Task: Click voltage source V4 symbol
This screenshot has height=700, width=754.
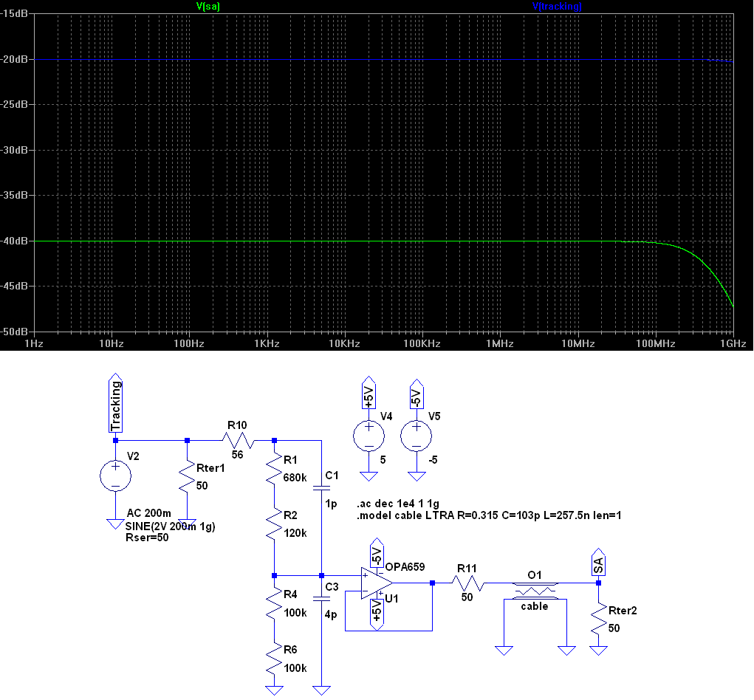Action: pyautogui.click(x=369, y=436)
